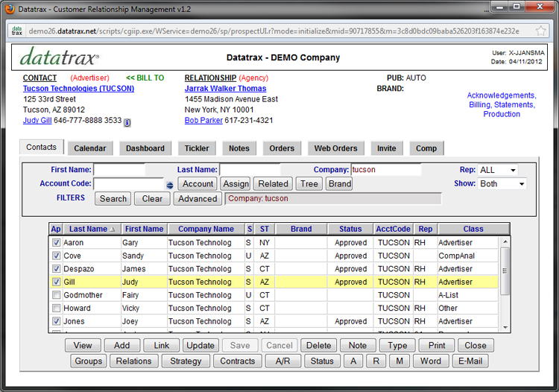The height and width of the screenshot is (392, 559).
Task: Toggle the Ap checkbox for Cove
Action: click(56, 256)
